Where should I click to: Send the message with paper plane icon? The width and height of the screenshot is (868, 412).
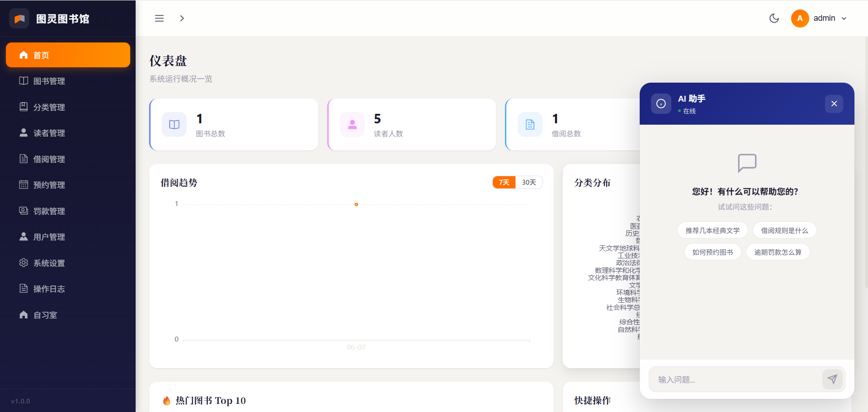pyautogui.click(x=832, y=379)
